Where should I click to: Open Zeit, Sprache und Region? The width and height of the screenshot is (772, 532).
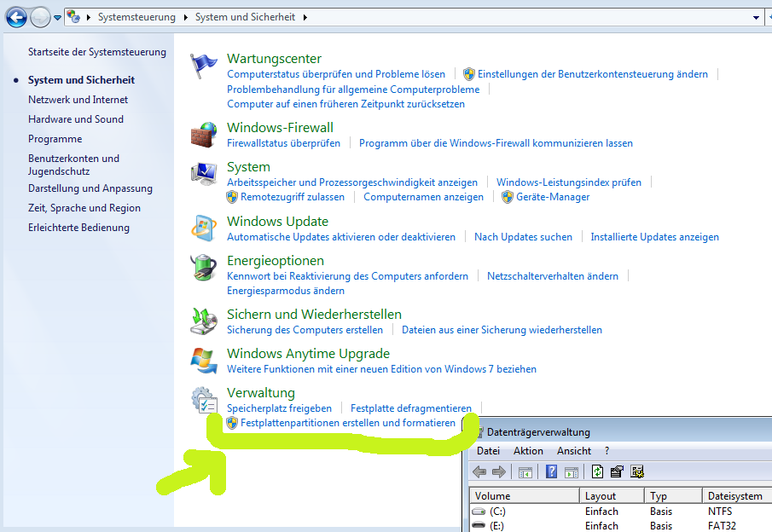pyautogui.click(x=84, y=208)
